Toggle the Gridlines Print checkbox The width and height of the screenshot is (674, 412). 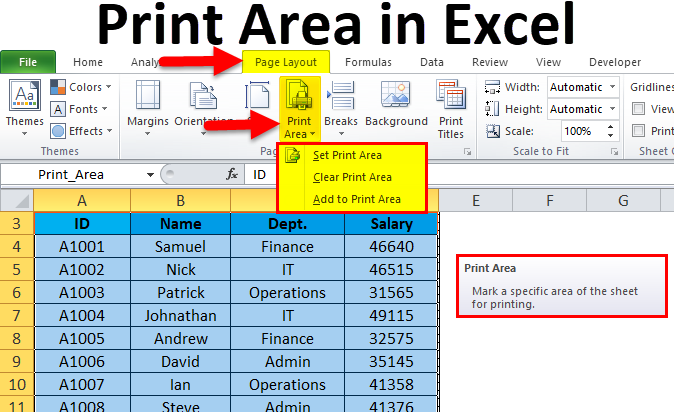[639, 130]
